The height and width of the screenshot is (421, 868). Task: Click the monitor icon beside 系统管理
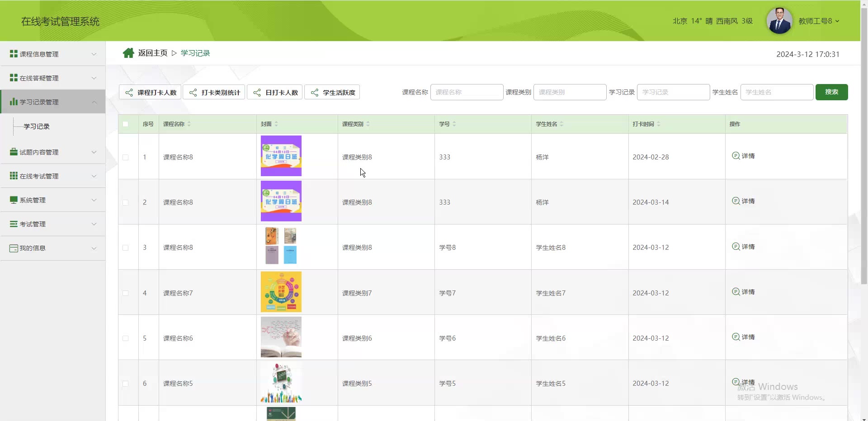pos(14,200)
